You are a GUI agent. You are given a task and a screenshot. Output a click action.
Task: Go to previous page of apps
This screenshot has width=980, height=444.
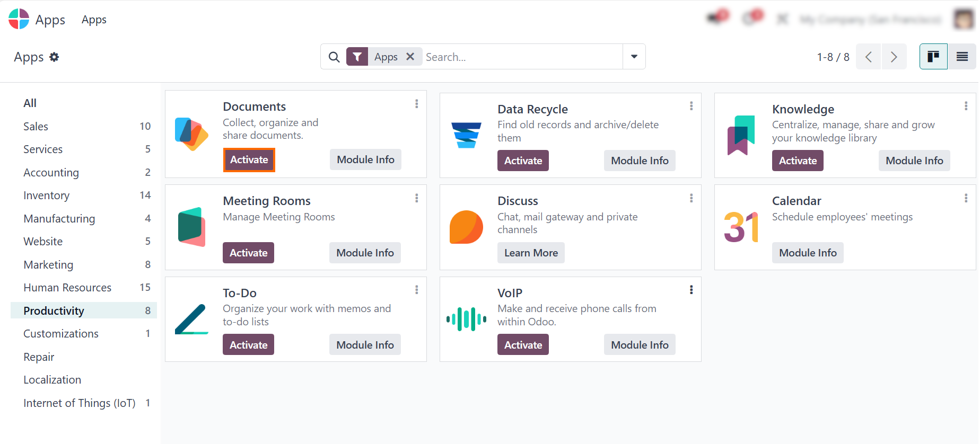click(x=869, y=57)
